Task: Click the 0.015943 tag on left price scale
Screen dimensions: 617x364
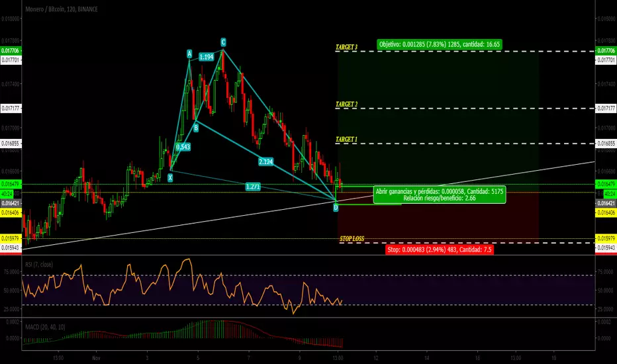Action: (11, 248)
